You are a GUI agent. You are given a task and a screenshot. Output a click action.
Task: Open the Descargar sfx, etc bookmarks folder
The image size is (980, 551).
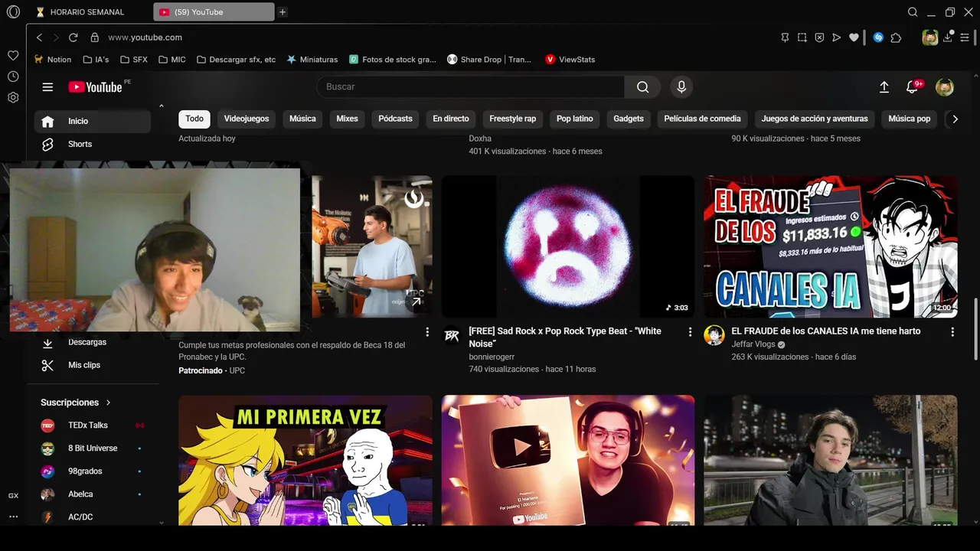pos(236,60)
